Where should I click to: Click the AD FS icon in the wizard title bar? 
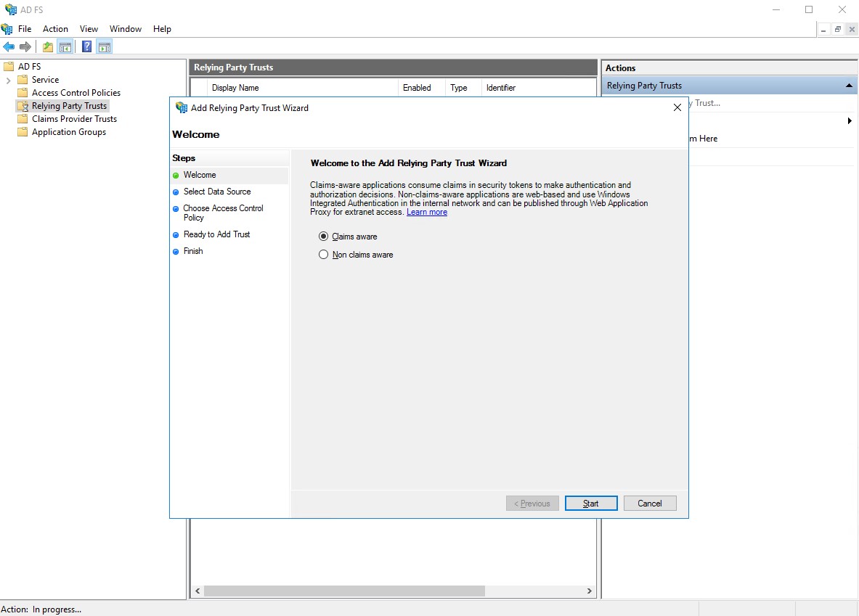pyautogui.click(x=181, y=107)
